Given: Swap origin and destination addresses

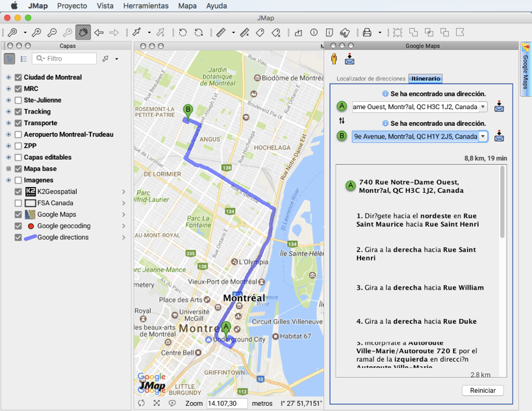Looking at the screenshot, I should (x=342, y=121).
